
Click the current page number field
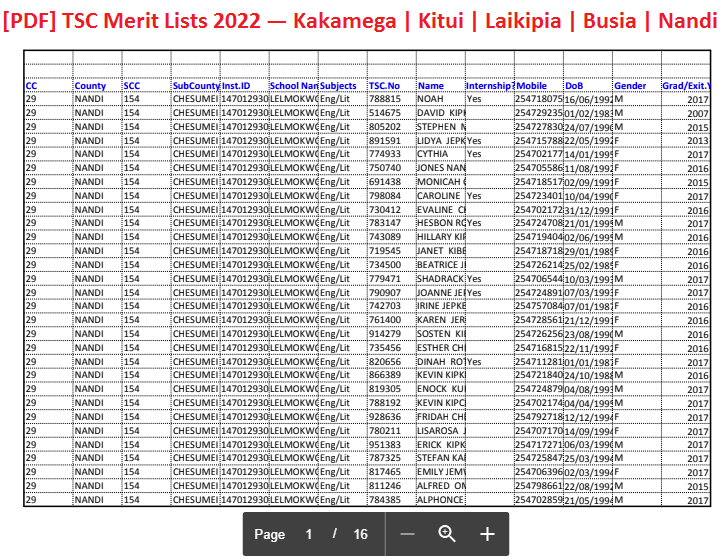309,534
